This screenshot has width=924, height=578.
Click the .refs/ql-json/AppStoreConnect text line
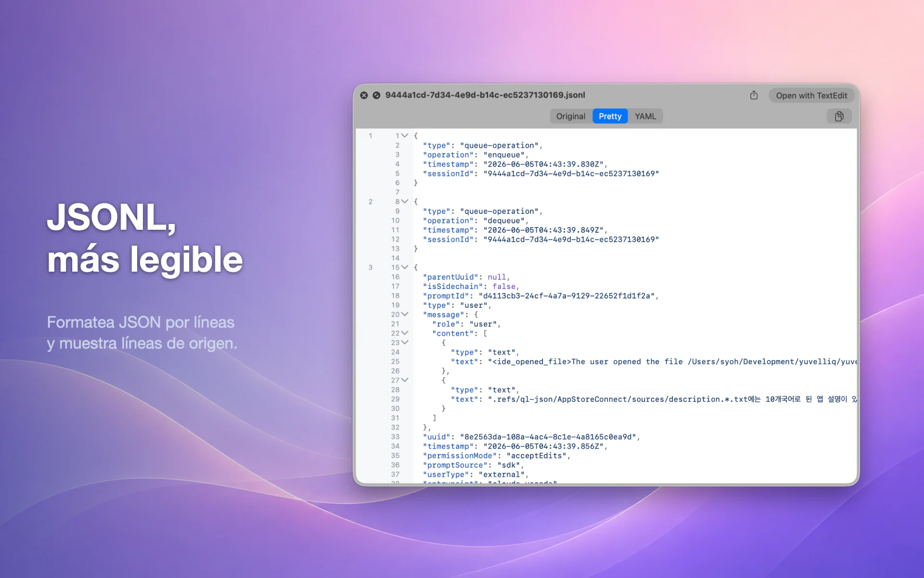coord(654,399)
